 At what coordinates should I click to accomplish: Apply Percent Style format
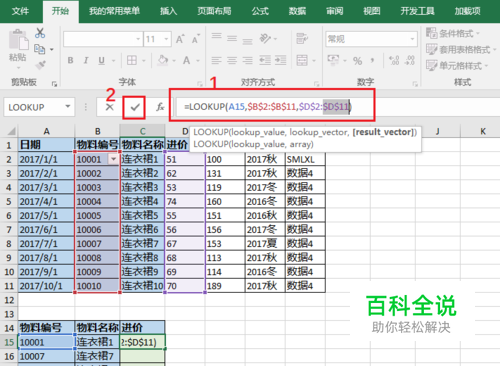pyautogui.click(x=358, y=61)
